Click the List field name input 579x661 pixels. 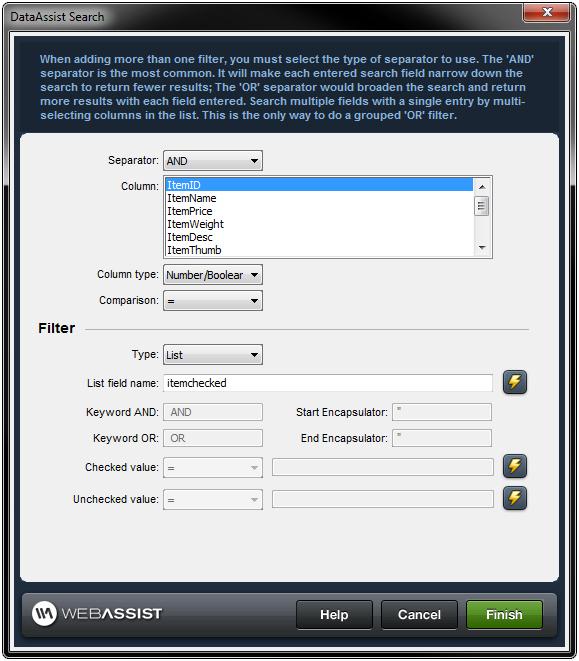point(328,383)
